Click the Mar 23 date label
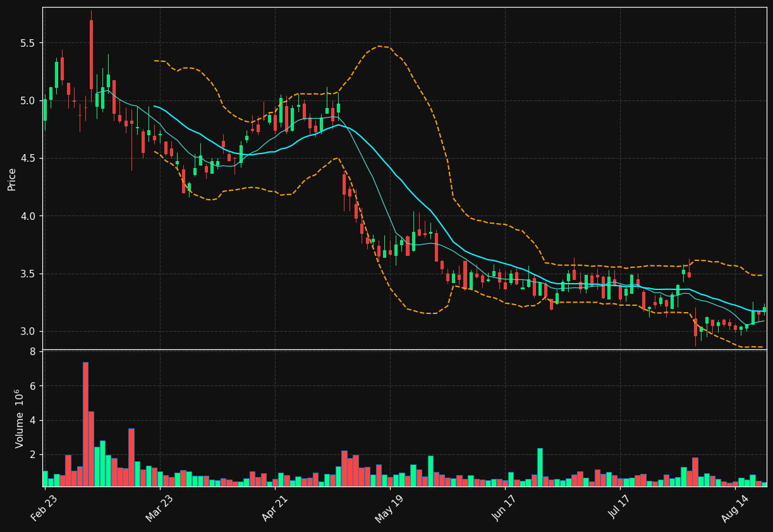 tap(159, 509)
